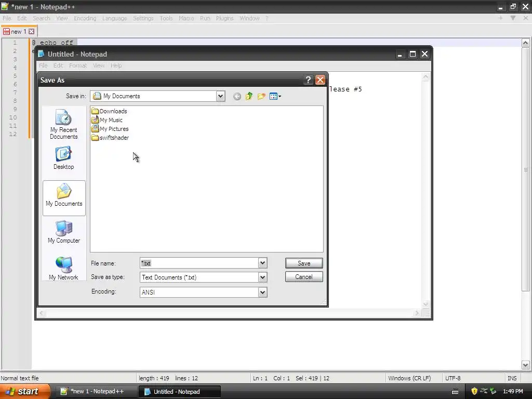This screenshot has width=532, height=399.
Task: Open Notepad++ Macro menu
Action: (187, 18)
